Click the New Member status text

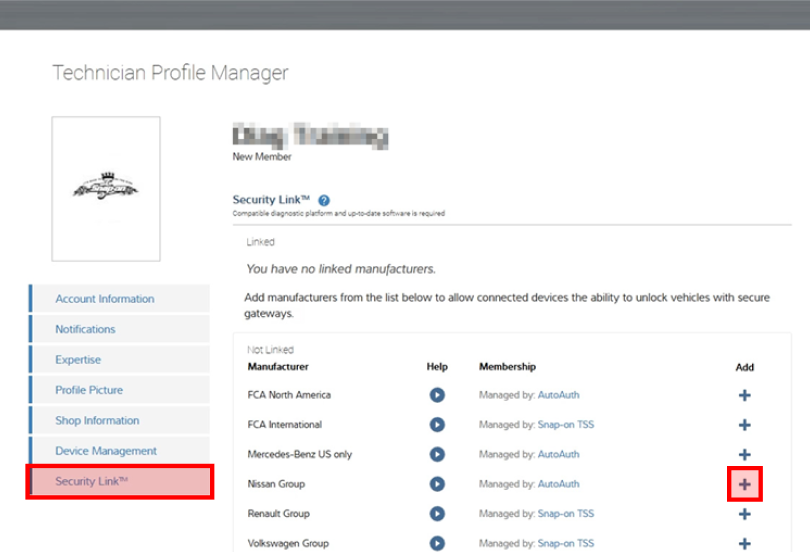(x=262, y=156)
